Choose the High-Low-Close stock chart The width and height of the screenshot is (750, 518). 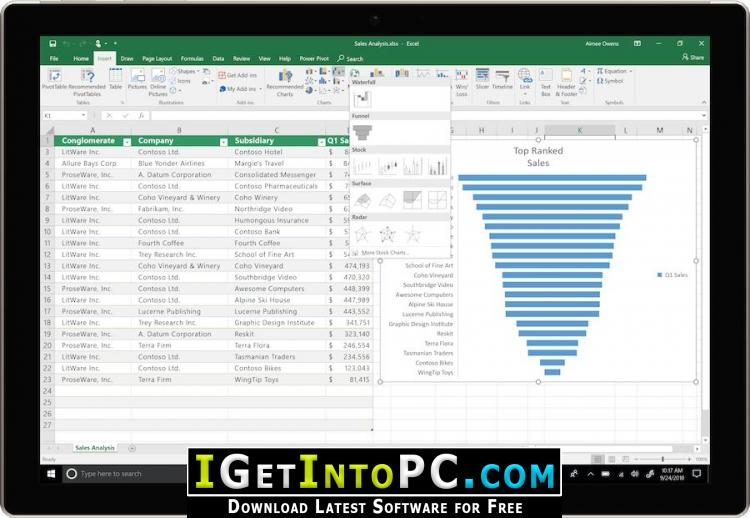coord(362,166)
